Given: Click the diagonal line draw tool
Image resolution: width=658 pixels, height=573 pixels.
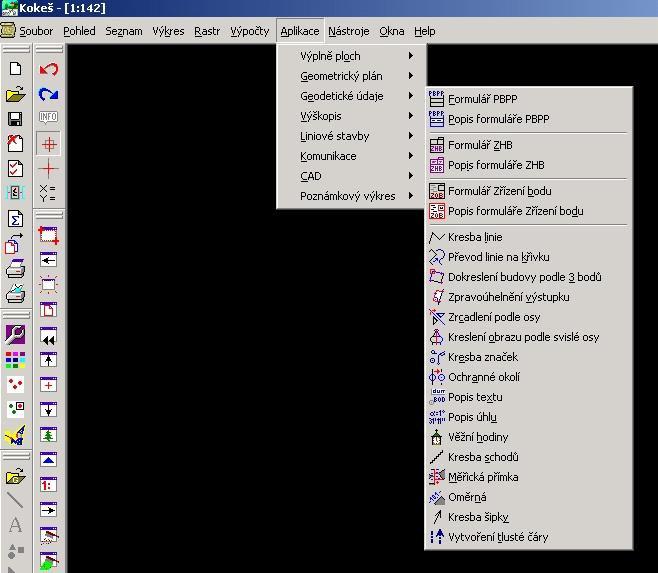Looking at the screenshot, I should coord(16,500).
